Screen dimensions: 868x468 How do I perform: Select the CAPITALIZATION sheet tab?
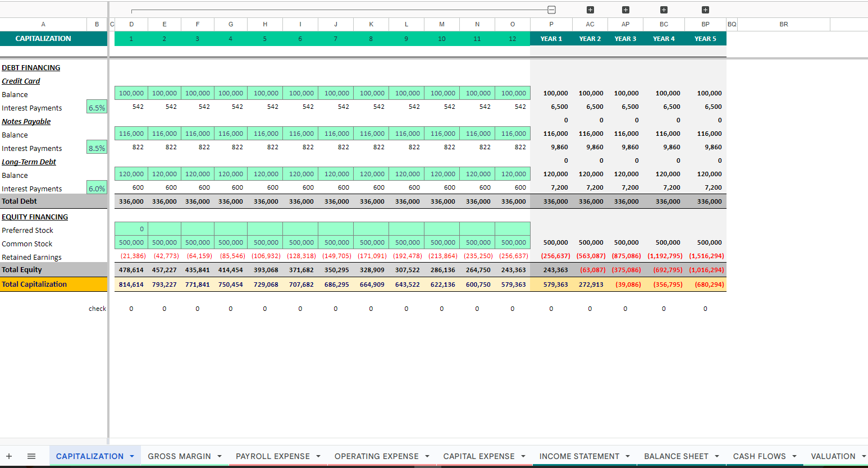click(90, 456)
